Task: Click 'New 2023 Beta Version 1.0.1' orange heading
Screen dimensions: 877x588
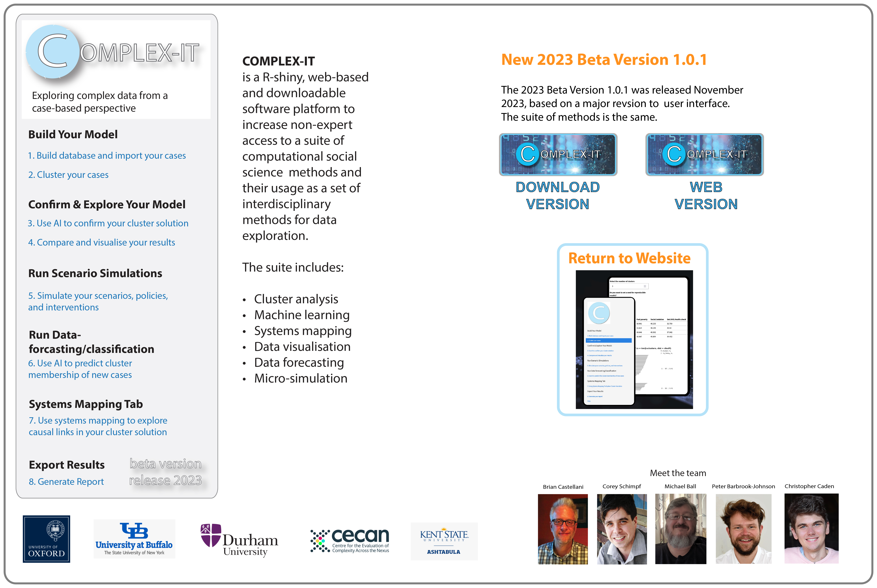Action: click(604, 60)
